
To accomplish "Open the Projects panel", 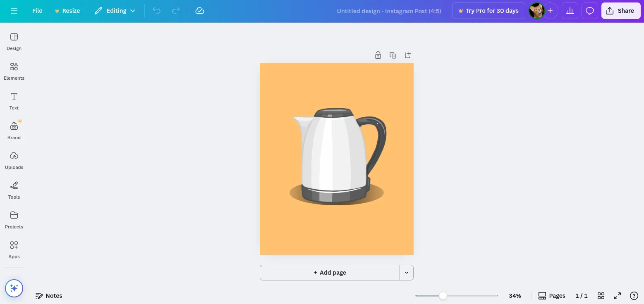I will pos(14,219).
